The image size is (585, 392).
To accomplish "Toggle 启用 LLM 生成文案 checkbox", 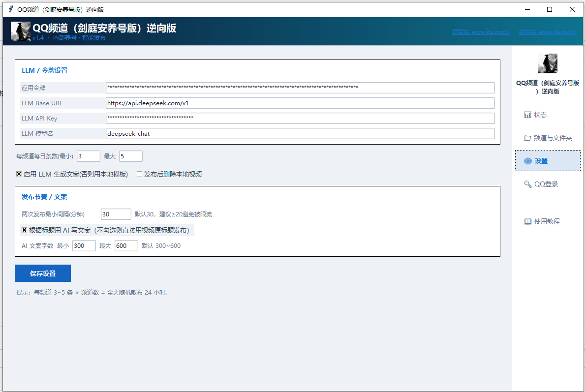I will (x=19, y=174).
